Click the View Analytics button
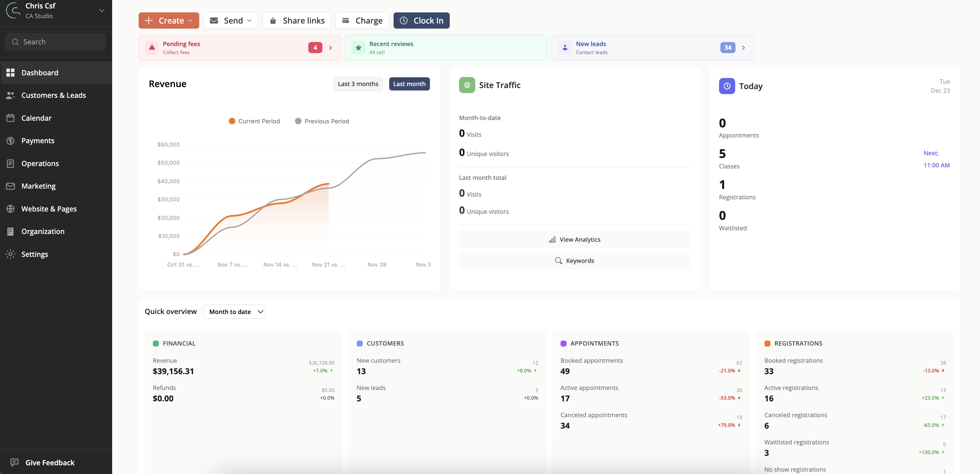 tap(574, 239)
